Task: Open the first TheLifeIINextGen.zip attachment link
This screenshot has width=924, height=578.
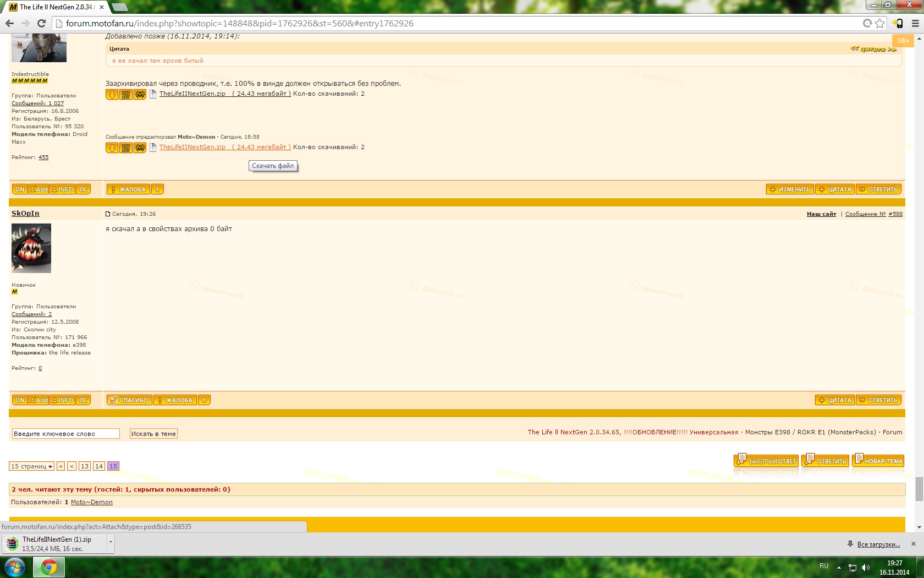Action: coord(225,94)
